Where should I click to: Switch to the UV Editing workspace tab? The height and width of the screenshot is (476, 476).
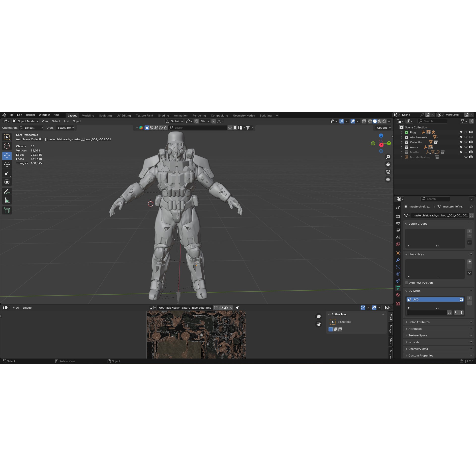tap(124, 116)
